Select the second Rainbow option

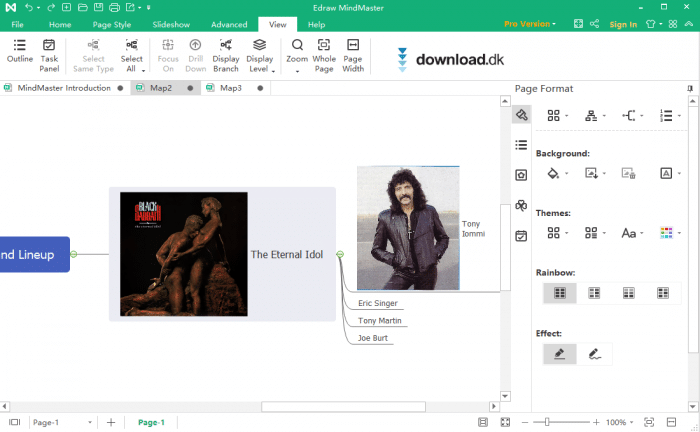[594, 293]
